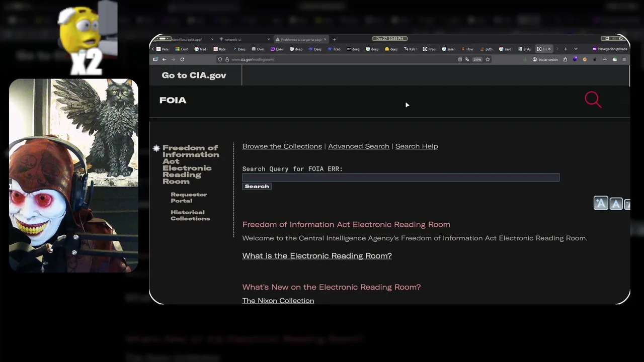The width and height of the screenshot is (644, 362).
Task: Click the padlock site security icon
Action: point(227,59)
